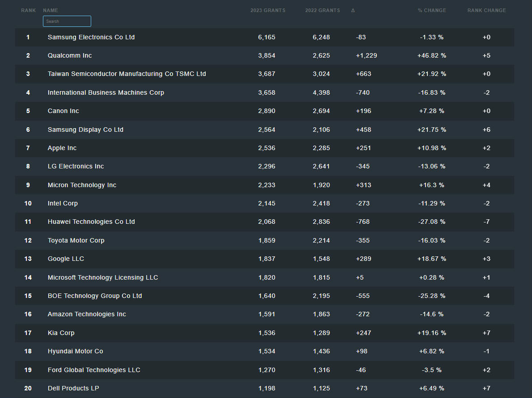Click Qualcomm 2023 grants value 3,854

pyautogui.click(x=267, y=55)
